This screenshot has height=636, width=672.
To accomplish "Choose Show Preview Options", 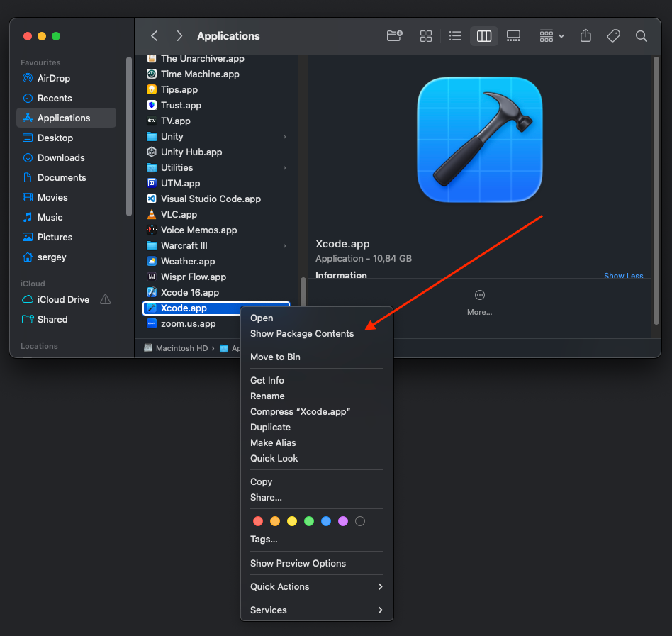I will (x=317, y=564).
